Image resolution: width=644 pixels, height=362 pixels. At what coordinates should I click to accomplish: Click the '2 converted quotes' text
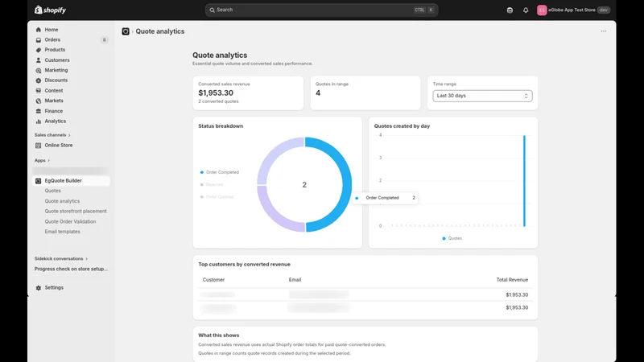218,101
